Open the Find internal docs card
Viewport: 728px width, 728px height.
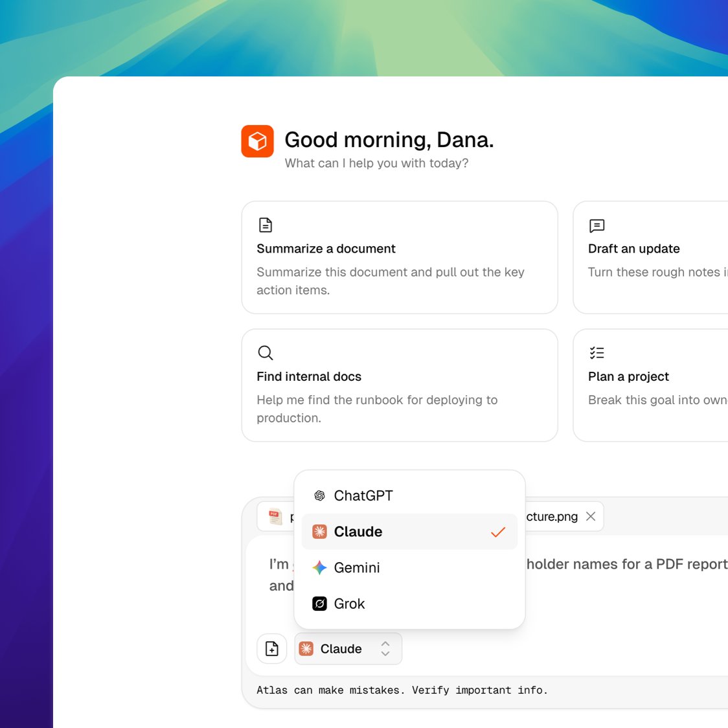click(399, 385)
